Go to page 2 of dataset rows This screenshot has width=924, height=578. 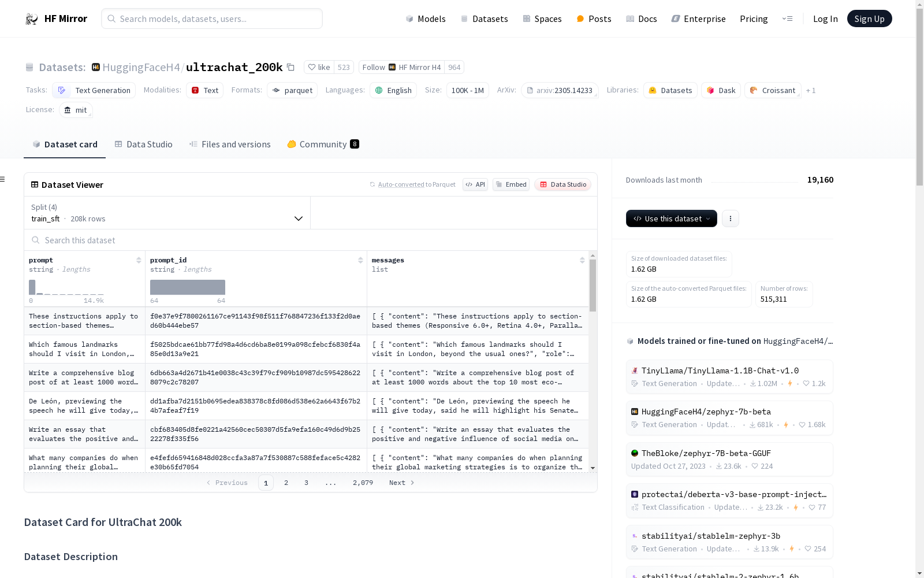[x=286, y=483]
